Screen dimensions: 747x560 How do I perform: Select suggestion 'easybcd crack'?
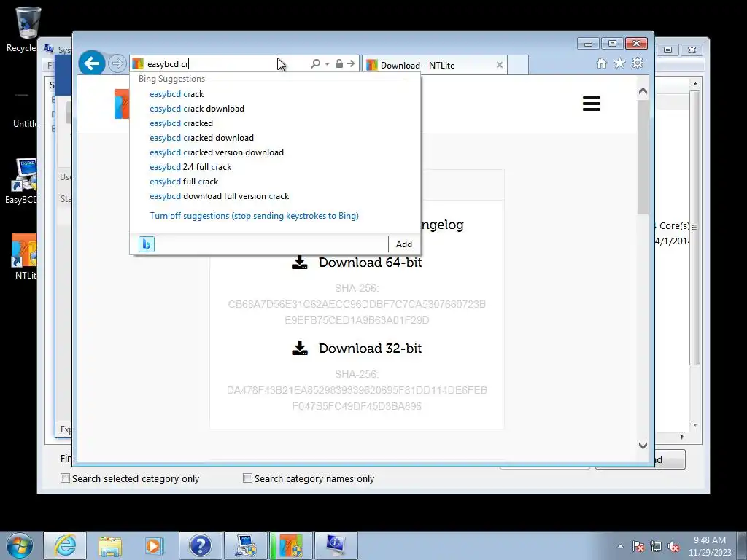(177, 94)
